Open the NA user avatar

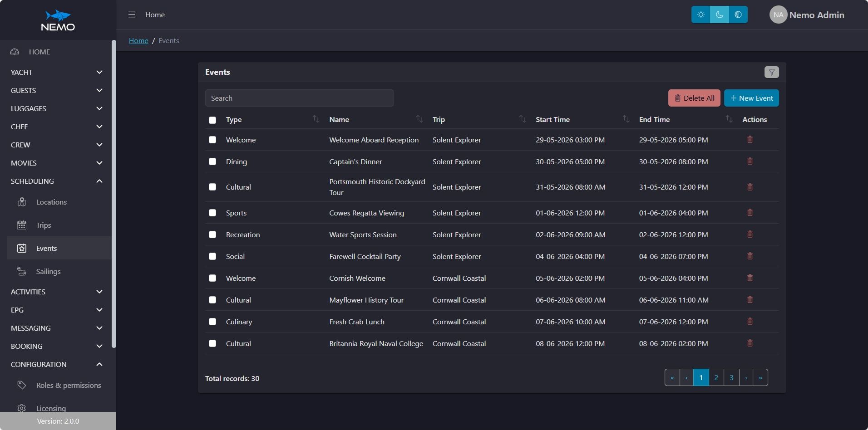coord(778,15)
